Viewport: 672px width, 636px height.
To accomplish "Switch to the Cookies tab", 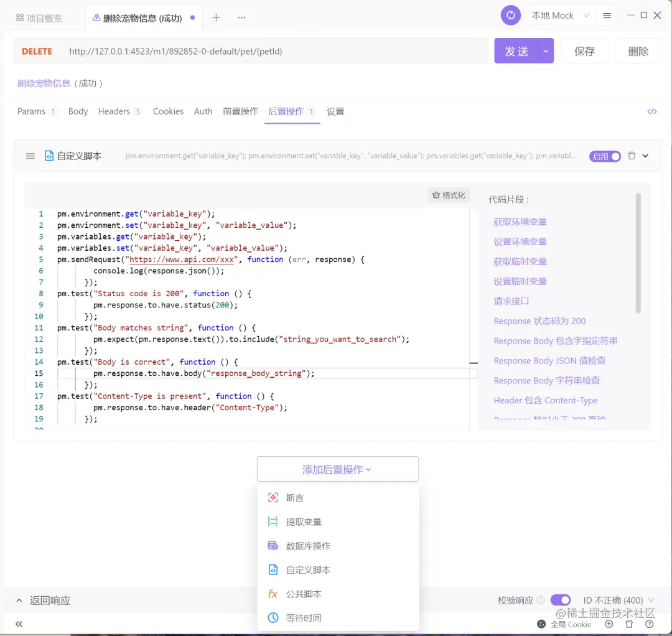I will (x=169, y=111).
